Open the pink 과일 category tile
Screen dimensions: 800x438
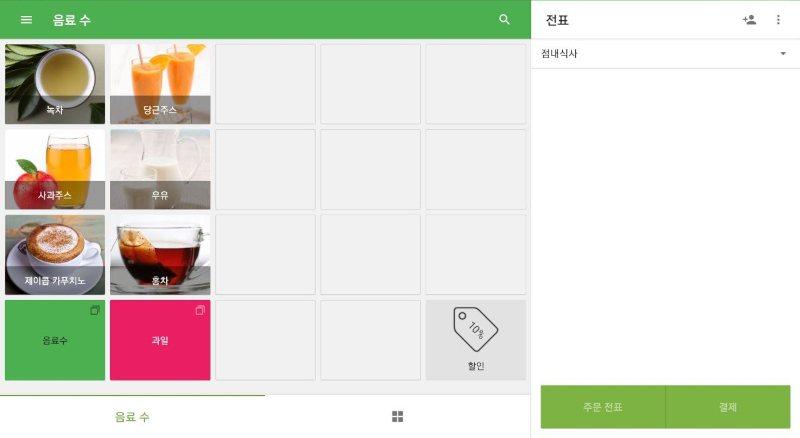[160, 340]
